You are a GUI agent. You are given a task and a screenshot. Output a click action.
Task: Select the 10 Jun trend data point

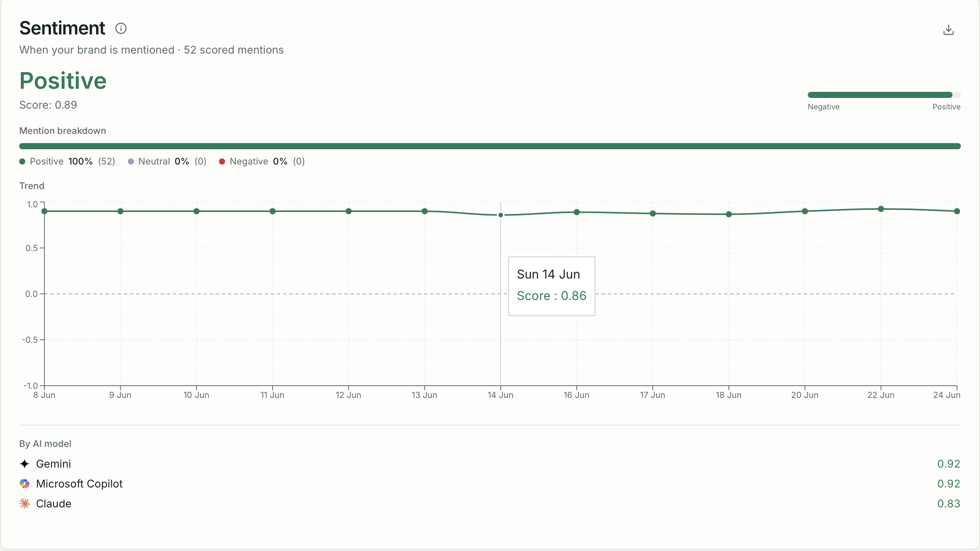coord(196,211)
